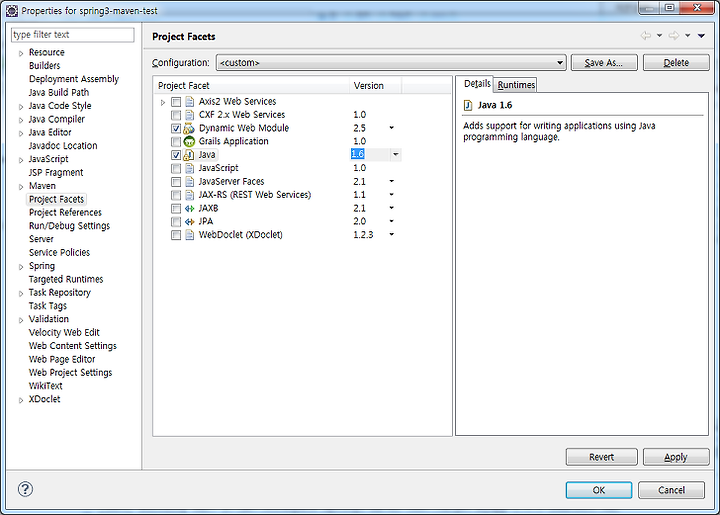Viewport: 720px width, 515px height.
Task: Select Deployment Assembly in the tree
Action: pos(73,79)
